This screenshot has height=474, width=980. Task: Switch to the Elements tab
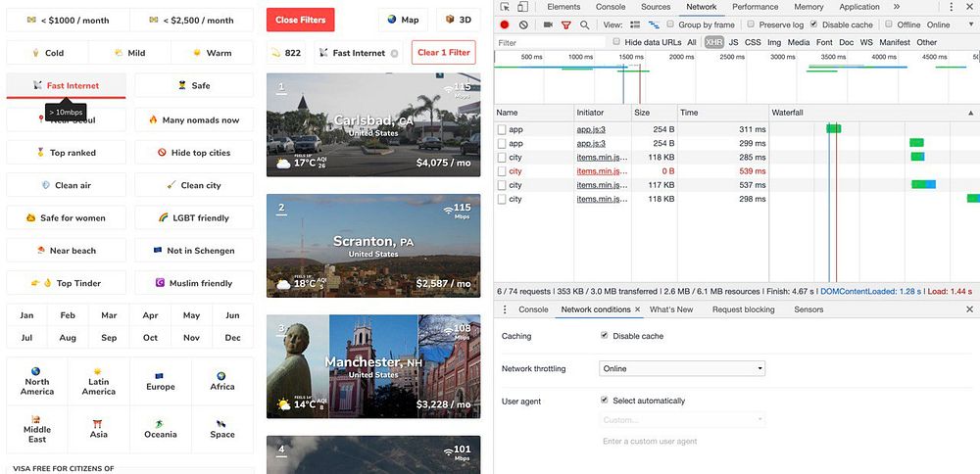click(x=563, y=7)
